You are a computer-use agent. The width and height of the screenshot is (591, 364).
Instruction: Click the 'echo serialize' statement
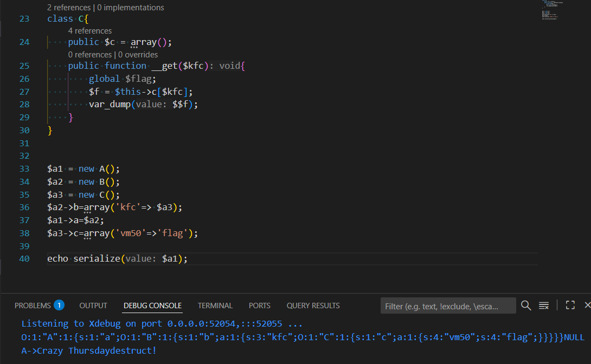117,259
